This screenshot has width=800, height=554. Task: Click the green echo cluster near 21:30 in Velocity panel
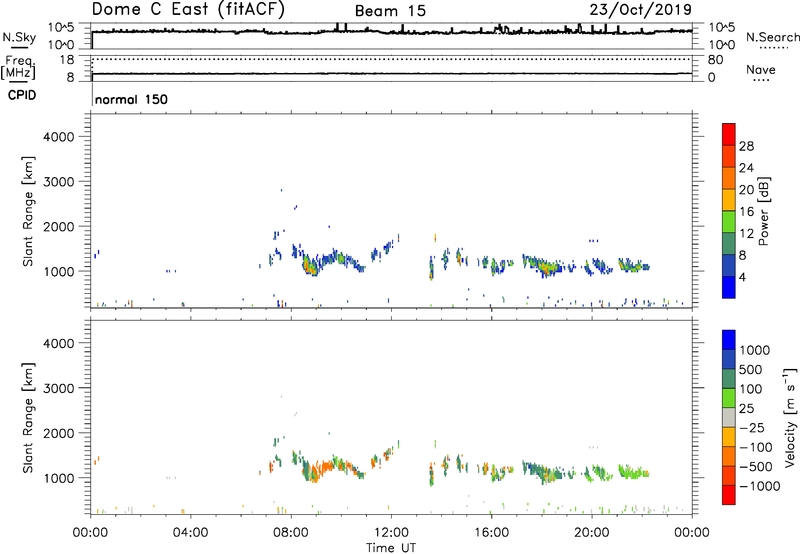coord(634,471)
